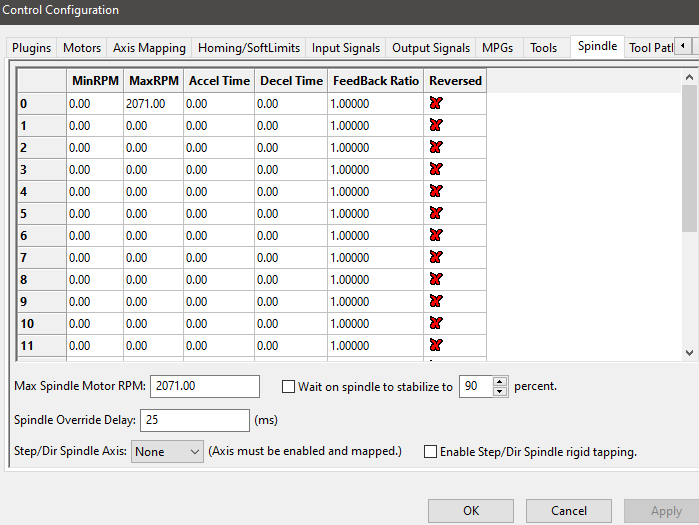The image size is (699, 525).
Task: Open the Tool Path tab
Action: coord(651,48)
